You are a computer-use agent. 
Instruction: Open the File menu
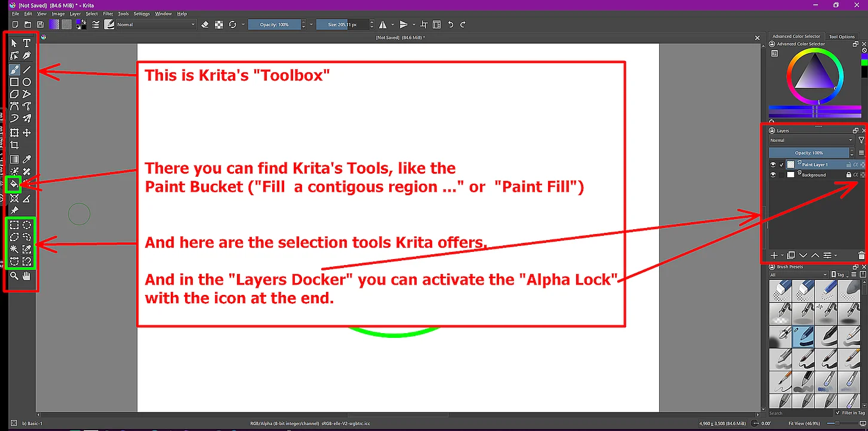coord(16,14)
